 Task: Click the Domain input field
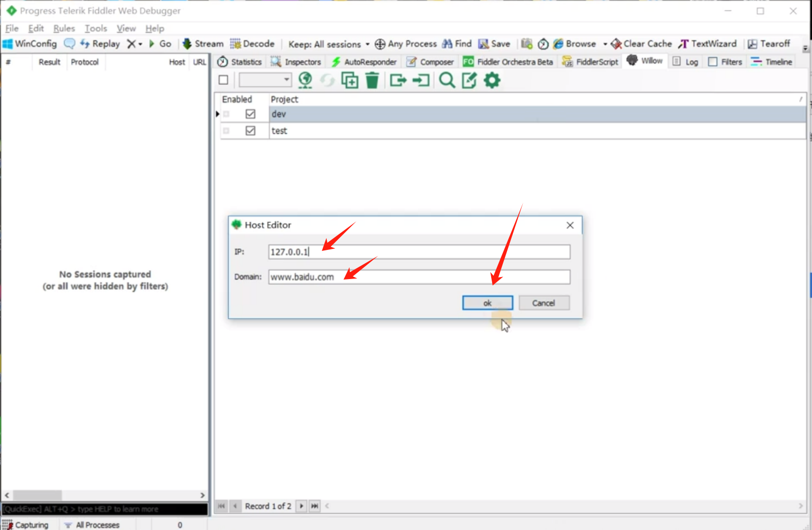point(420,277)
